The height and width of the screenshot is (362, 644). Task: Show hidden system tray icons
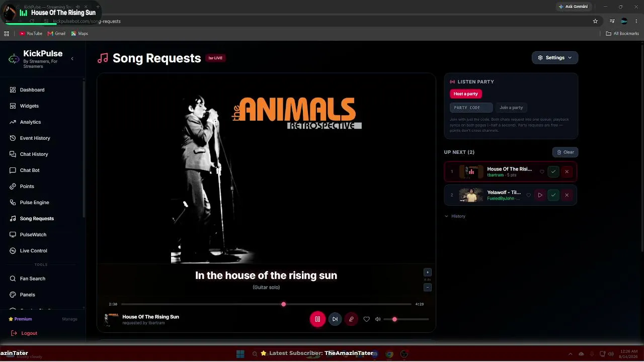click(570, 354)
